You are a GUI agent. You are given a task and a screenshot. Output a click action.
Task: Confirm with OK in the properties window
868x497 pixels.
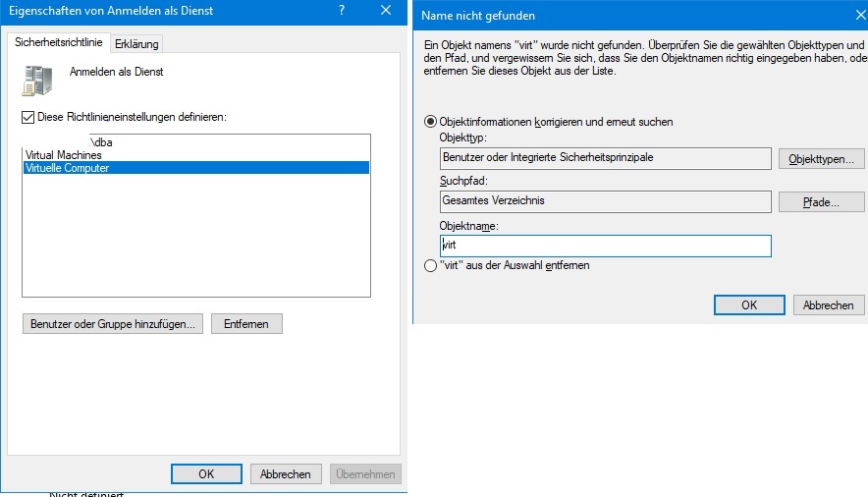[x=206, y=473]
